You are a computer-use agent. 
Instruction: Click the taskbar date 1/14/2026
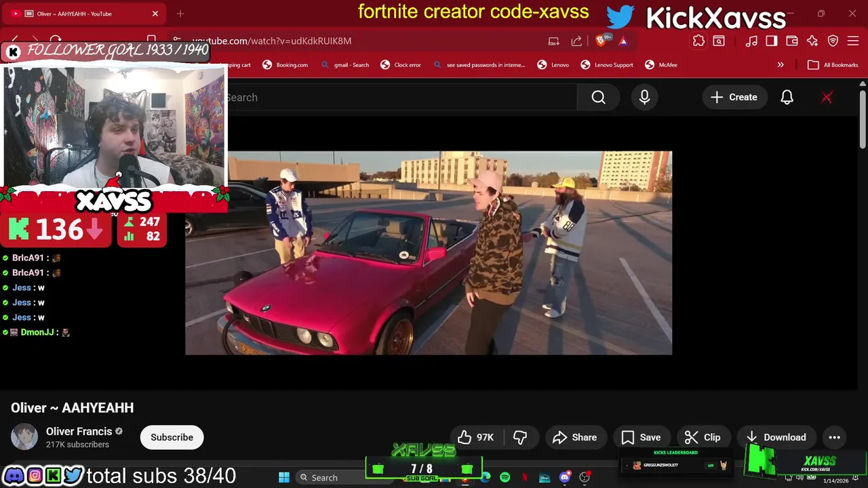click(x=835, y=481)
